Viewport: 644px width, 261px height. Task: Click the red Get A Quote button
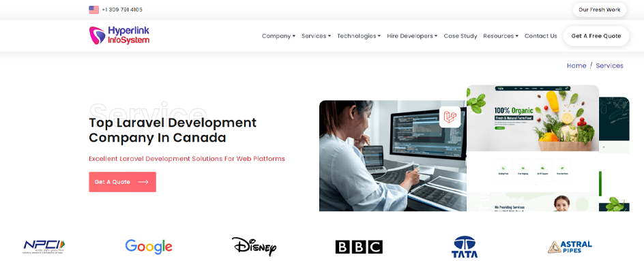coord(122,182)
